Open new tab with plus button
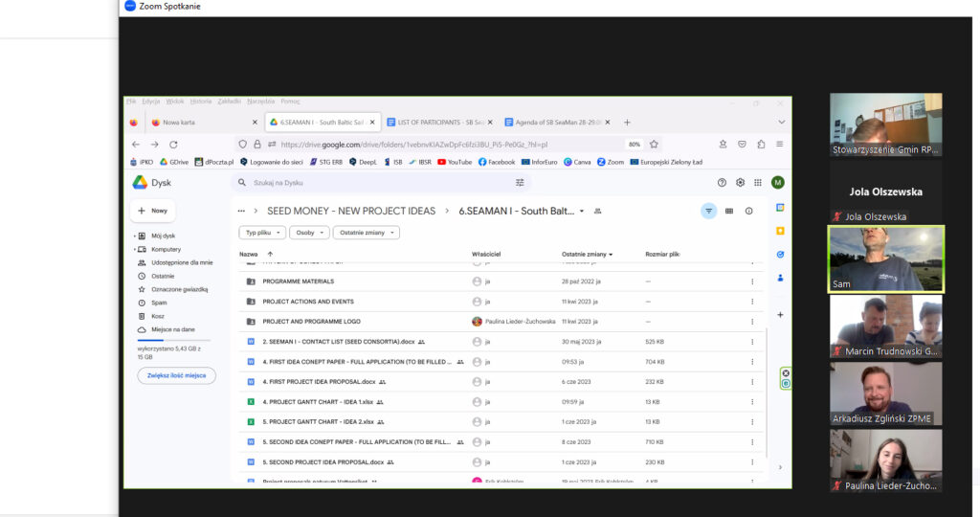The image size is (980, 517). tap(627, 123)
